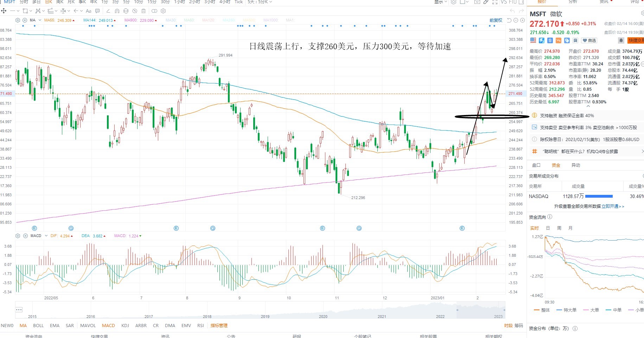Select the 30分 interval tab
644x338 pixels.
[x=165, y=2]
